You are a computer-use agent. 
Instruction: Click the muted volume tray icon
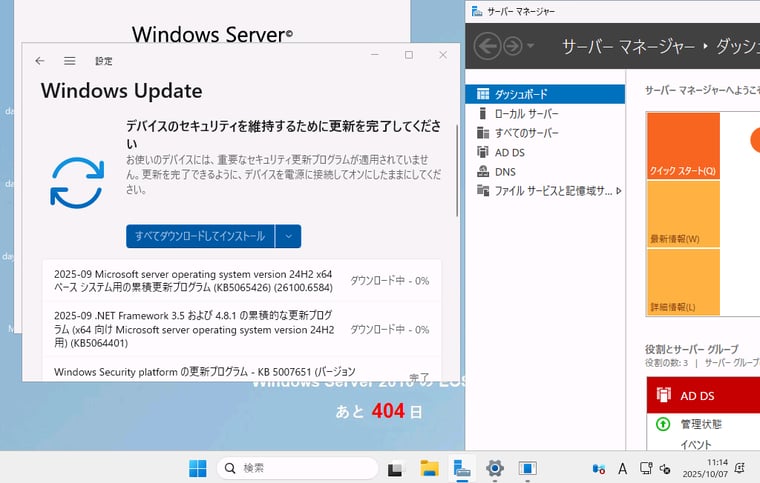pyautogui.click(x=665, y=468)
